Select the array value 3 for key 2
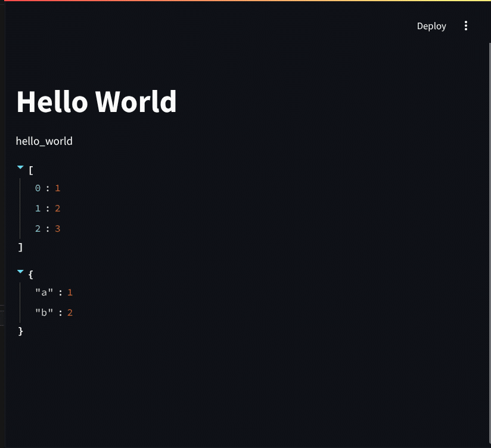Screen dimensions: 491x448 pos(58,228)
